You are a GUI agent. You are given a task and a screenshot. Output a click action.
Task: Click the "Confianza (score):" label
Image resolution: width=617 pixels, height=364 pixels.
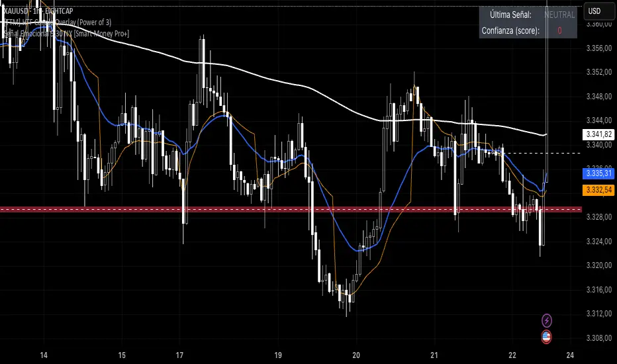coord(510,30)
